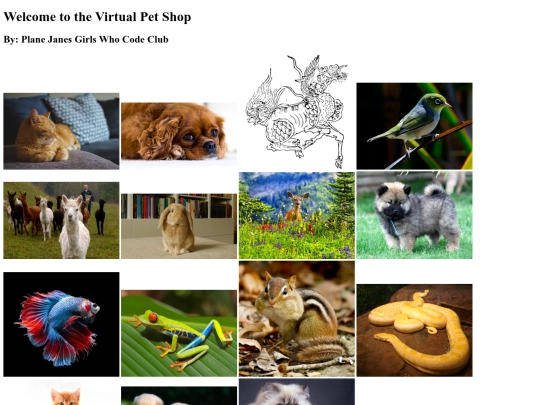Click the green bird on branch photo
The height and width of the screenshot is (405, 540).
coord(414,126)
